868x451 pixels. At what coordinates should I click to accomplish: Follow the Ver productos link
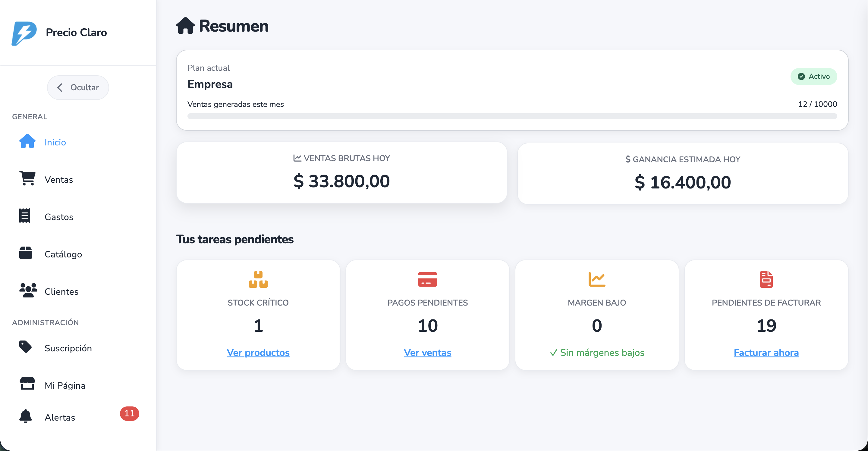258,352
